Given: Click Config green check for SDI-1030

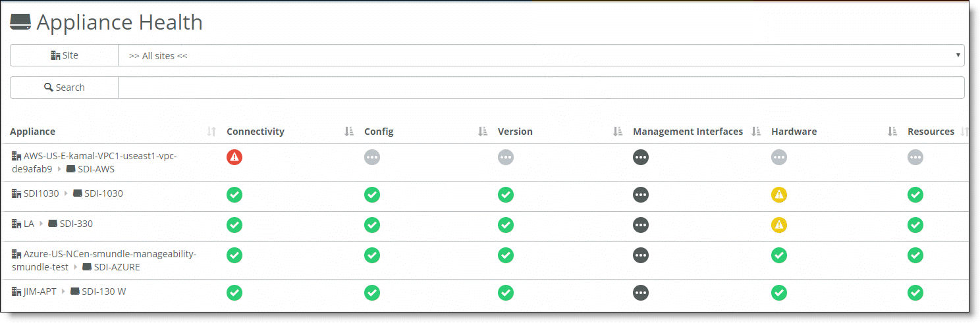Looking at the screenshot, I should (372, 195).
